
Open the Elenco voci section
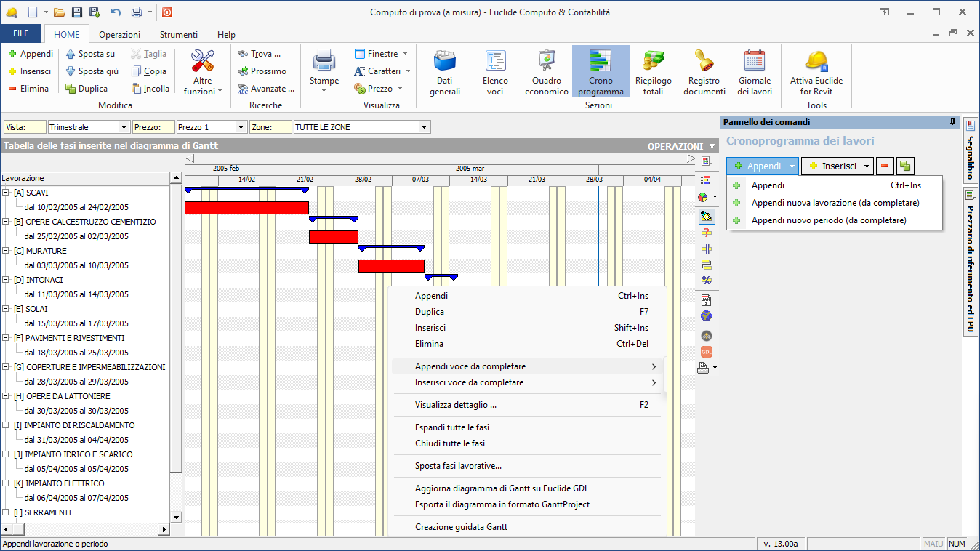(495, 73)
